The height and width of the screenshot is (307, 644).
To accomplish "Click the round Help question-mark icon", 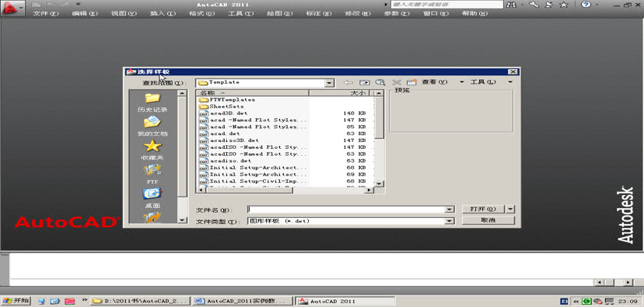I will point(586,5).
